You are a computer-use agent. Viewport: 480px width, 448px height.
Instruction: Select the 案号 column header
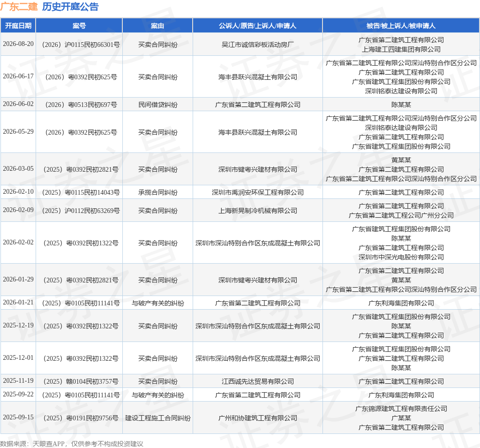coord(79,26)
